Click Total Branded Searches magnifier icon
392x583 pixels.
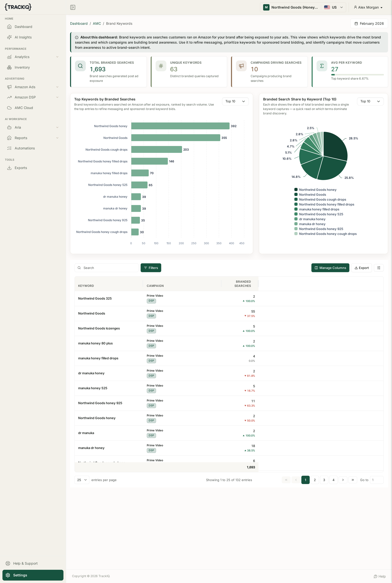point(80,66)
